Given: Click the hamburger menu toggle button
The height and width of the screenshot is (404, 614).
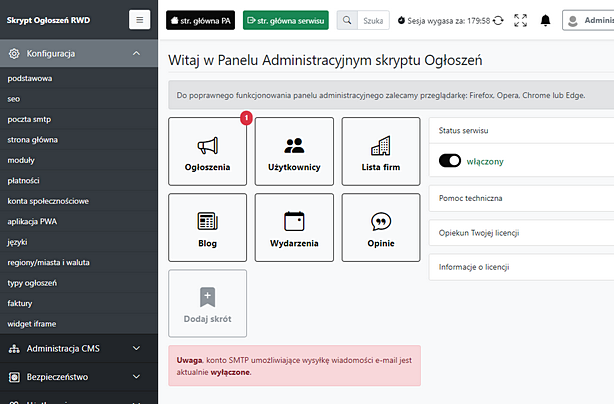Looking at the screenshot, I should [139, 19].
